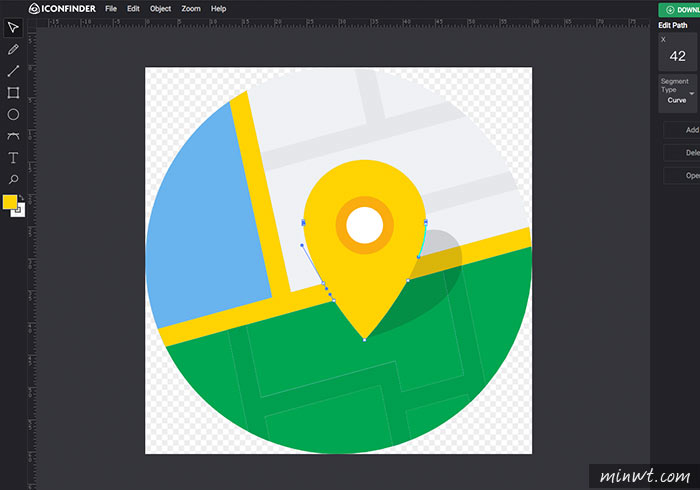The width and height of the screenshot is (700, 490).
Task: Select the arrow Select tool
Action: 13,27
